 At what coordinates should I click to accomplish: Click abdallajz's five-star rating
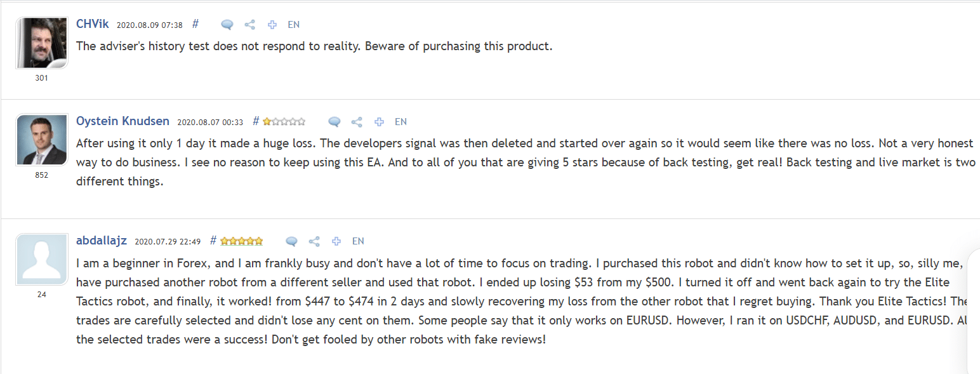pyautogui.click(x=241, y=241)
